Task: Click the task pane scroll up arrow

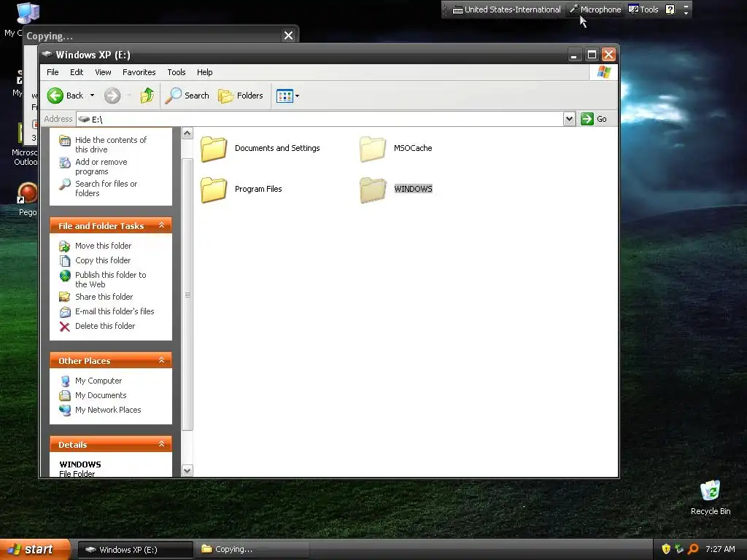Action: click(187, 133)
